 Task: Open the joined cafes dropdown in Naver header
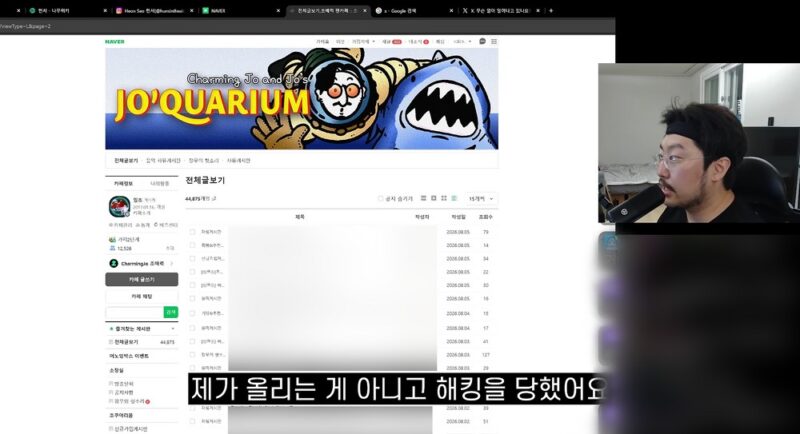point(363,42)
